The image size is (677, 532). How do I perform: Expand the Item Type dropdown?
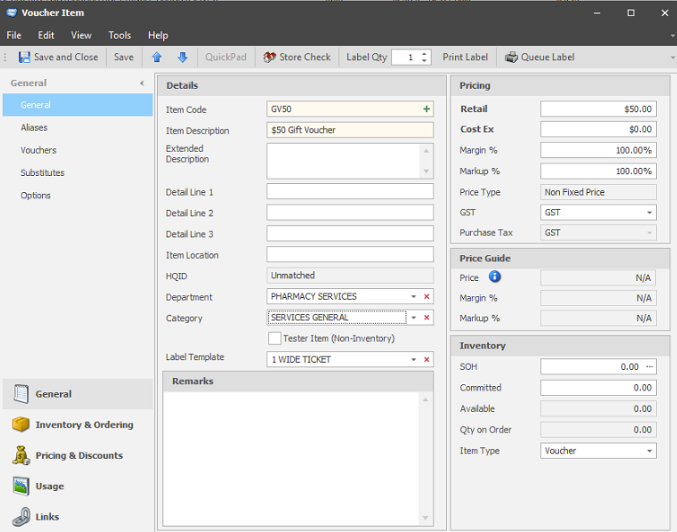(649, 451)
